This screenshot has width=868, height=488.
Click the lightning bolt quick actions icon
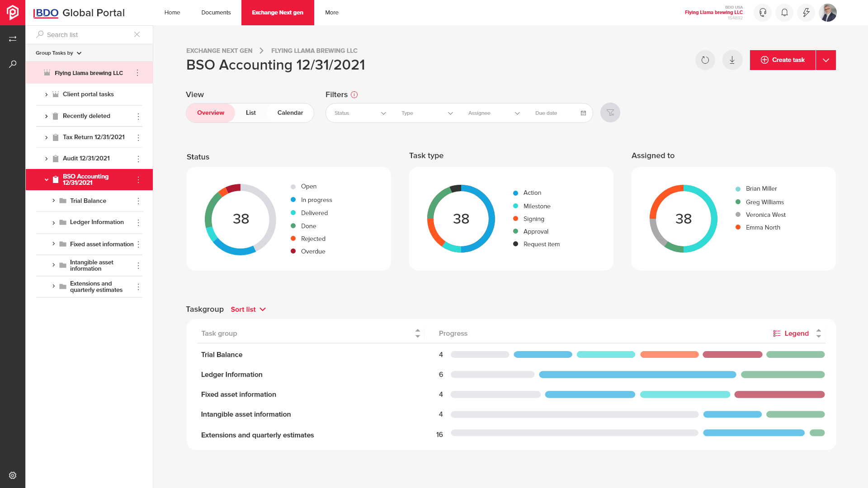point(806,13)
